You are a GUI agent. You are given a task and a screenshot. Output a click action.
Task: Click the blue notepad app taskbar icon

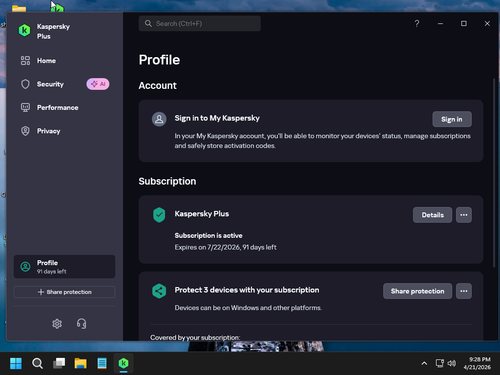(x=102, y=363)
